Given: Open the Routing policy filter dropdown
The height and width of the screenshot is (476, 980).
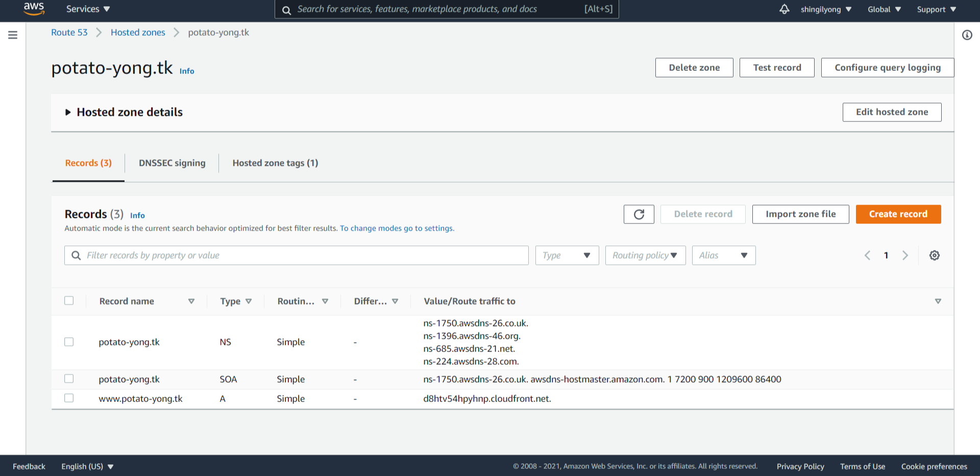Looking at the screenshot, I should point(646,255).
